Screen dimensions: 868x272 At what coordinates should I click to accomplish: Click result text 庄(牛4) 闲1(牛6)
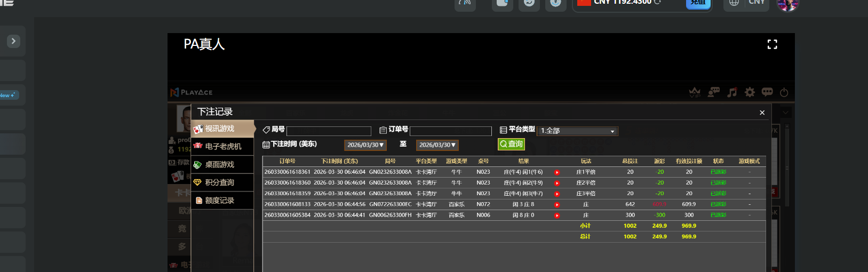[523, 172]
